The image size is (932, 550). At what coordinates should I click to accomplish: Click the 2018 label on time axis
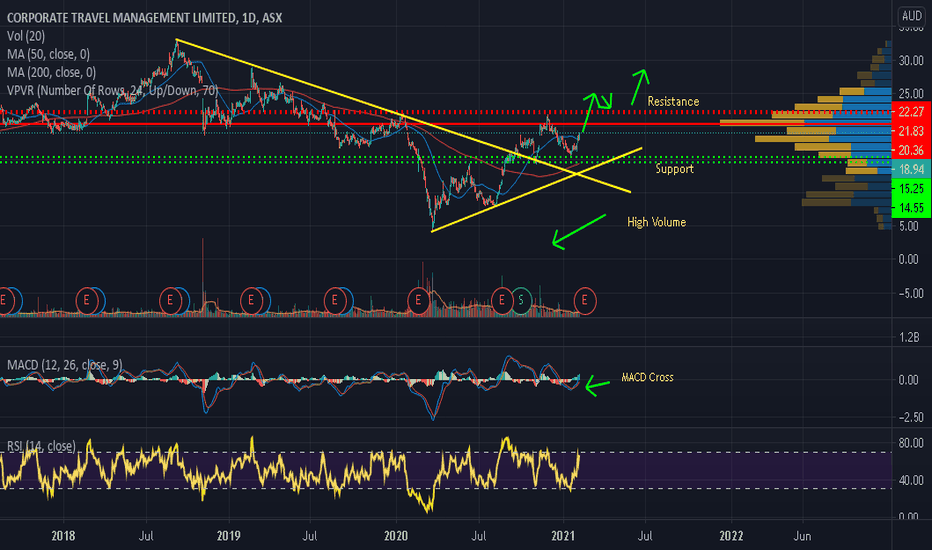pyautogui.click(x=63, y=536)
